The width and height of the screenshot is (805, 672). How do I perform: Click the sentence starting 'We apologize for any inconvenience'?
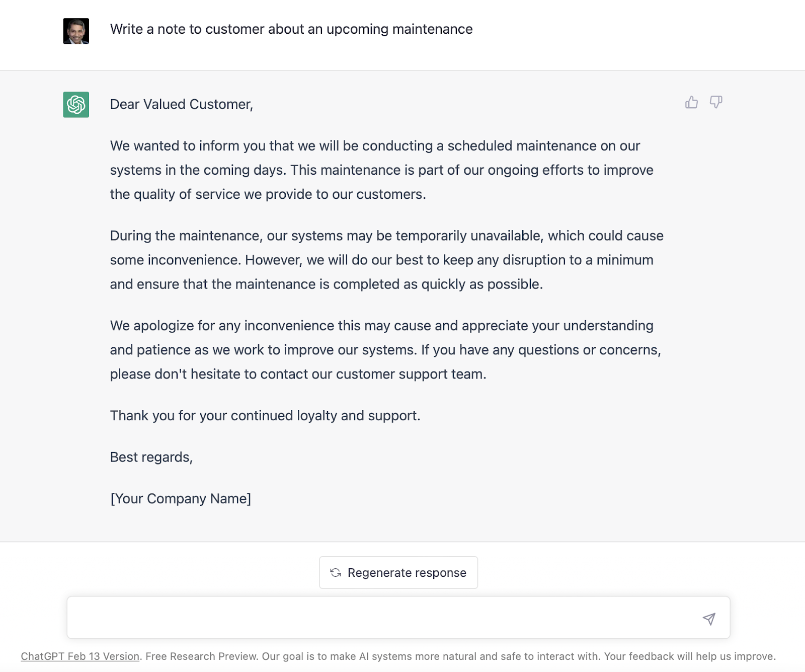(x=252, y=326)
